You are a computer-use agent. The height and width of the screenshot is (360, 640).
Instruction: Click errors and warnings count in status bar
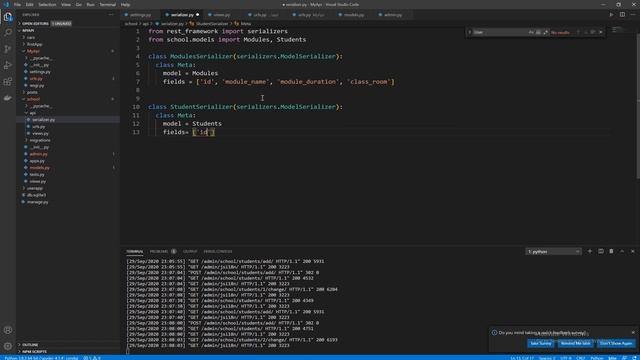pos(92,358)
